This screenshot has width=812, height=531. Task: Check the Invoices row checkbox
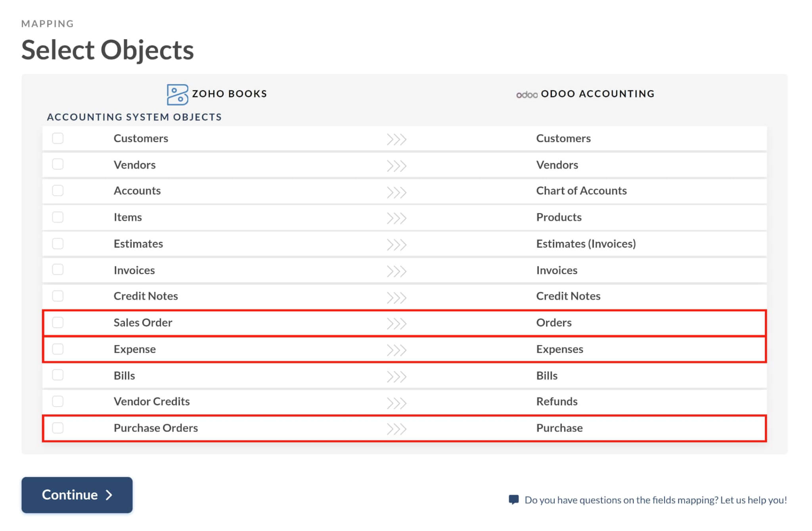[x=58, y=269]
